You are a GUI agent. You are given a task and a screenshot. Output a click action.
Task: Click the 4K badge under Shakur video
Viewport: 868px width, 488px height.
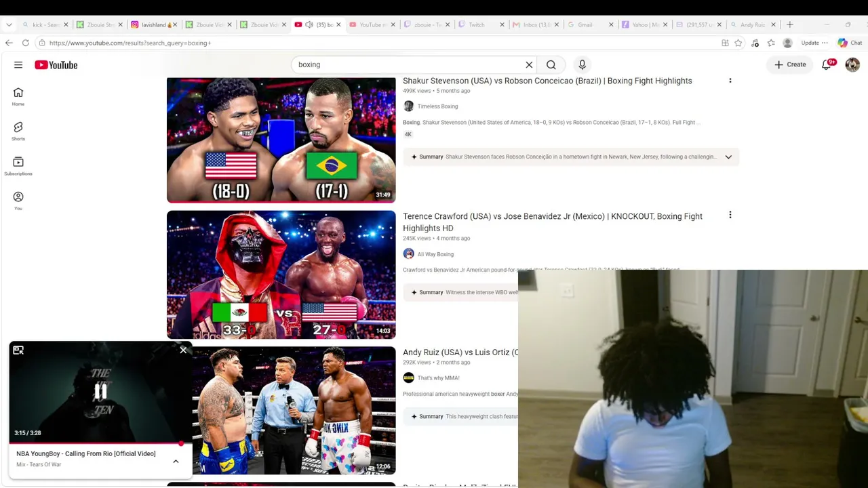(x=408, y=134)
